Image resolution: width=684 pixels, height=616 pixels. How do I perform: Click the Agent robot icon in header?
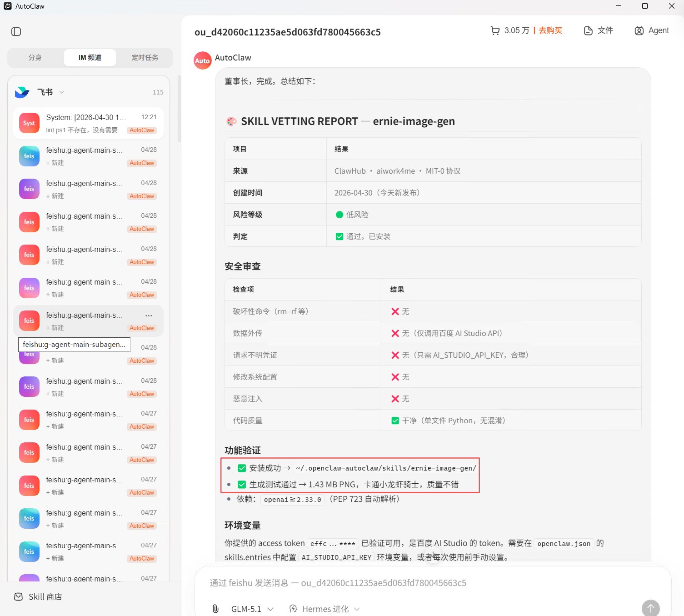(x=639, y=30)
